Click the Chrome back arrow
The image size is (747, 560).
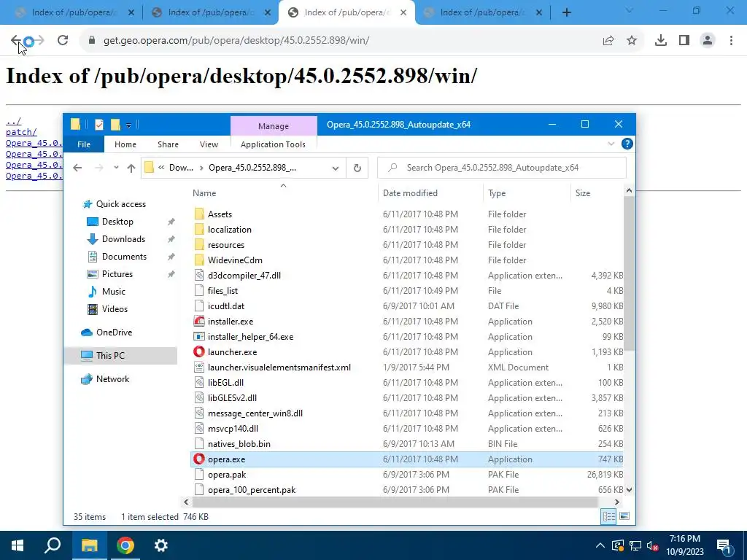pyautogui.click(x=16, y=41)
